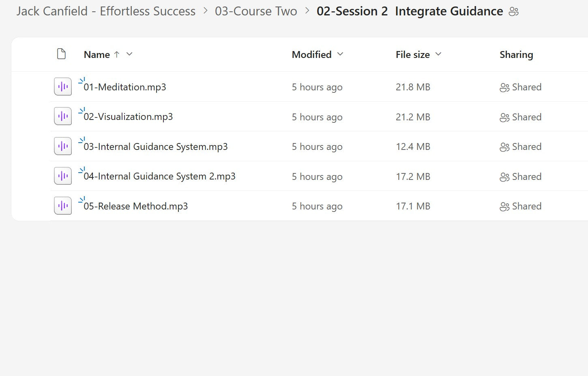
Task: Click the people icon beside the folder title
Action: (x=513, y=12)
